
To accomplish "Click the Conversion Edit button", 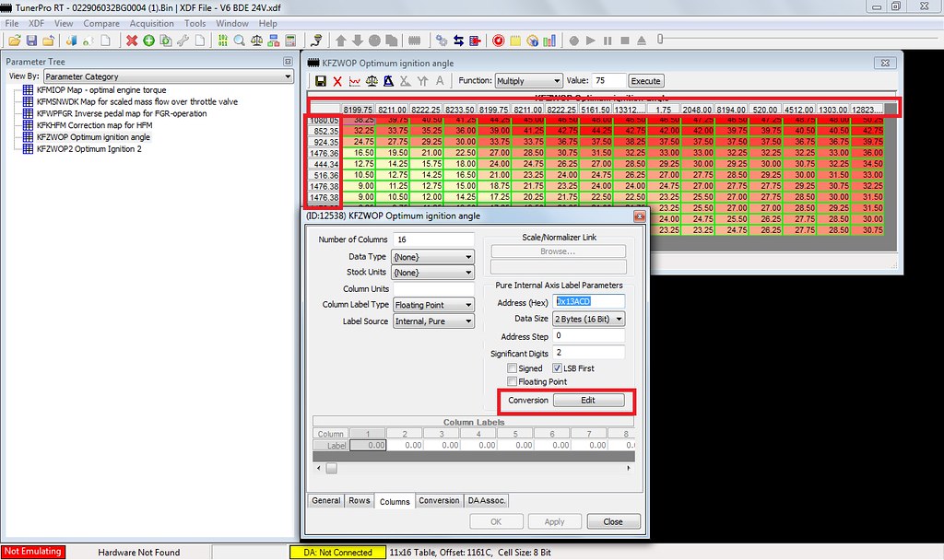I will tap(588, 400).
